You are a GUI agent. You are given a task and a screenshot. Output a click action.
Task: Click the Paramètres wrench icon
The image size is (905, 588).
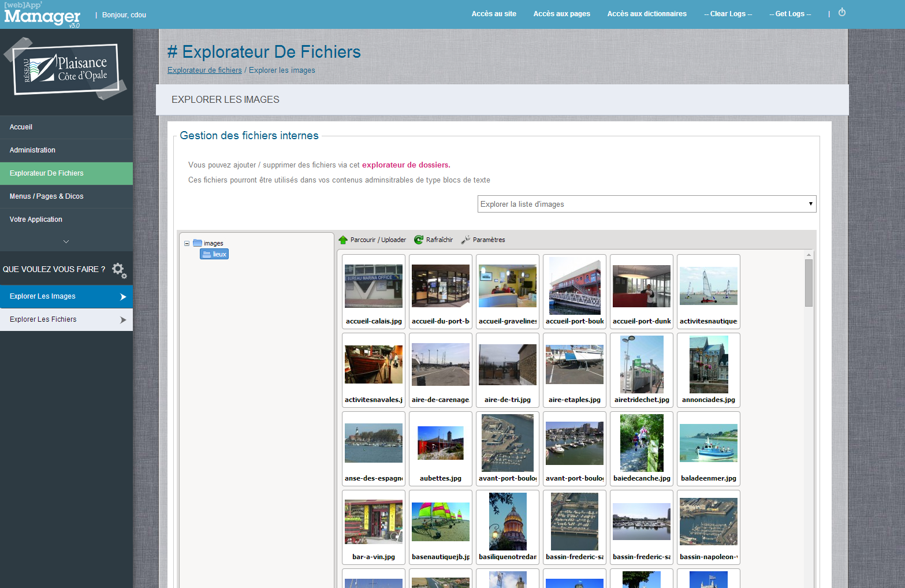click(465, 240)
